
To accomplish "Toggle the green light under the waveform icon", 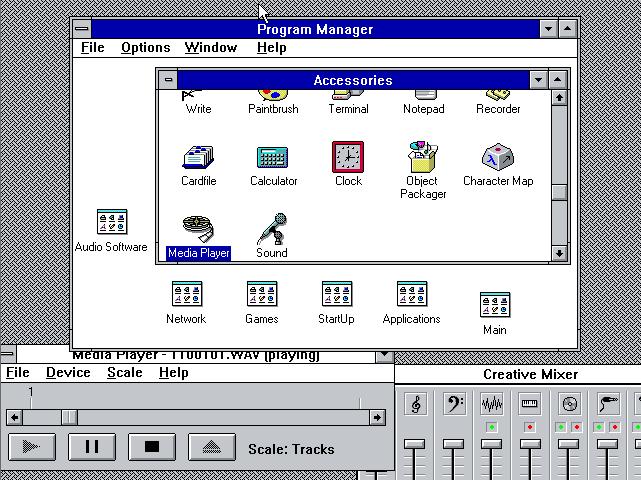I will click(492, 427).
